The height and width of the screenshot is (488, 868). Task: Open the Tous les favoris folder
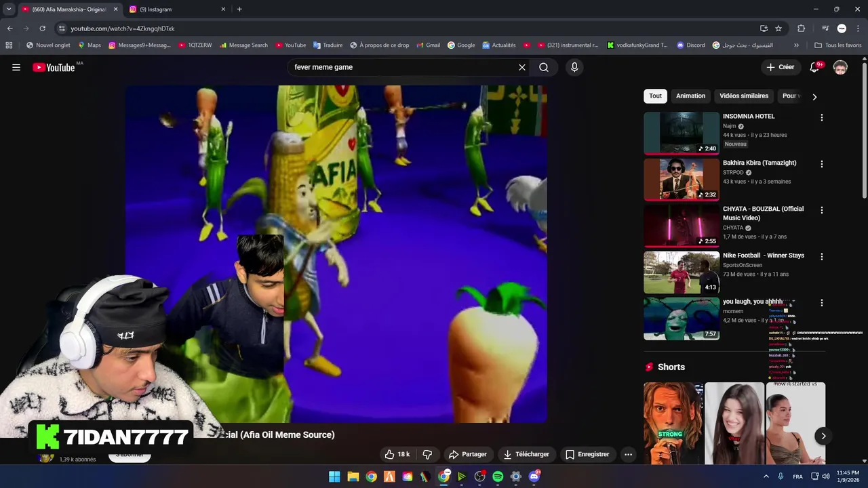[x=838, y=45]
